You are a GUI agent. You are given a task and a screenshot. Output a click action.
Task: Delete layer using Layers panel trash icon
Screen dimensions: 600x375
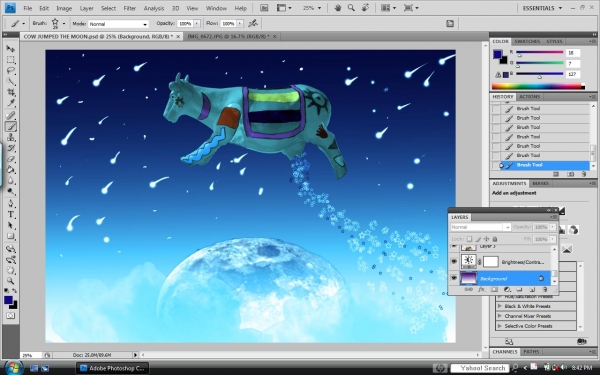tap(545, 290)
